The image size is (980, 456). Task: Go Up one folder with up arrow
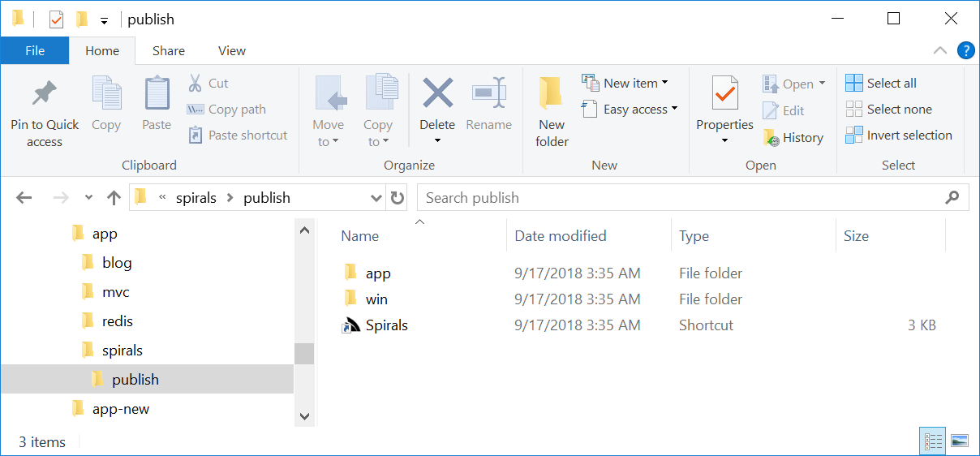tap(114, 197)
